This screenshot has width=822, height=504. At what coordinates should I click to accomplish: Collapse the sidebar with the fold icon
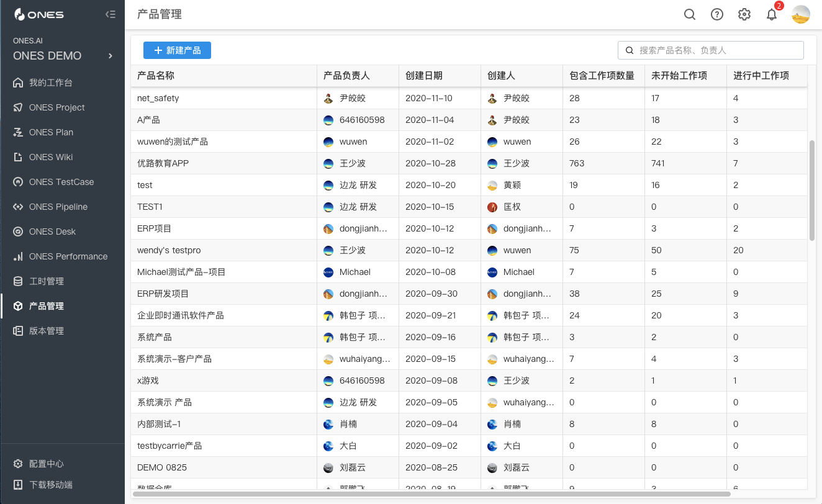[x=111, y=14]
